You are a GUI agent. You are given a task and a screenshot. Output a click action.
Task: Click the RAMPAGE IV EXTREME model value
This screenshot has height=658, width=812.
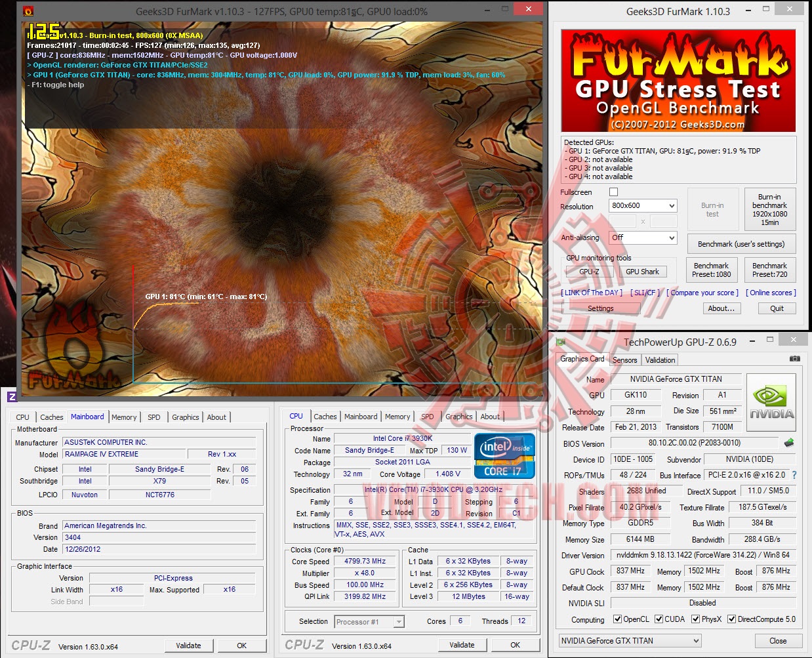tap(124, 454)
